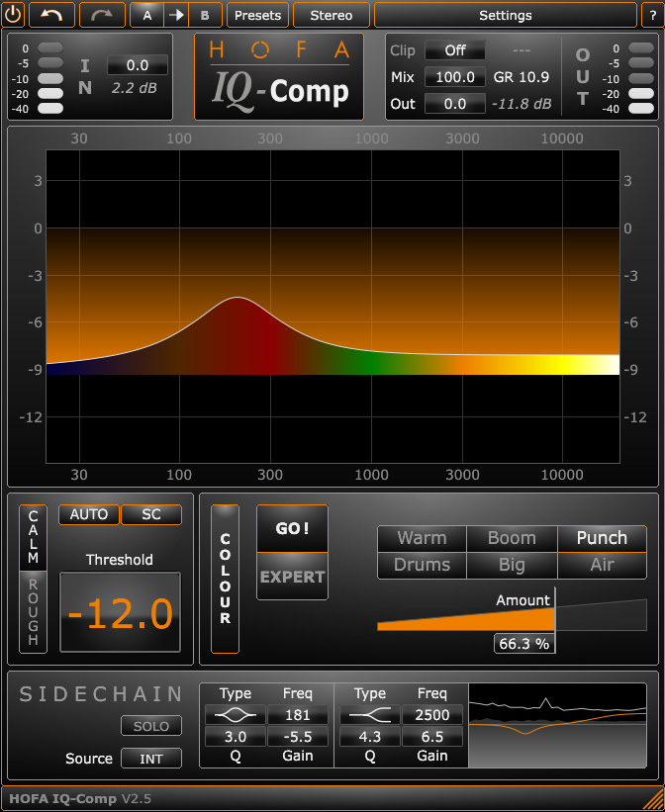Click the undo arrow button

tap(51, 15)
